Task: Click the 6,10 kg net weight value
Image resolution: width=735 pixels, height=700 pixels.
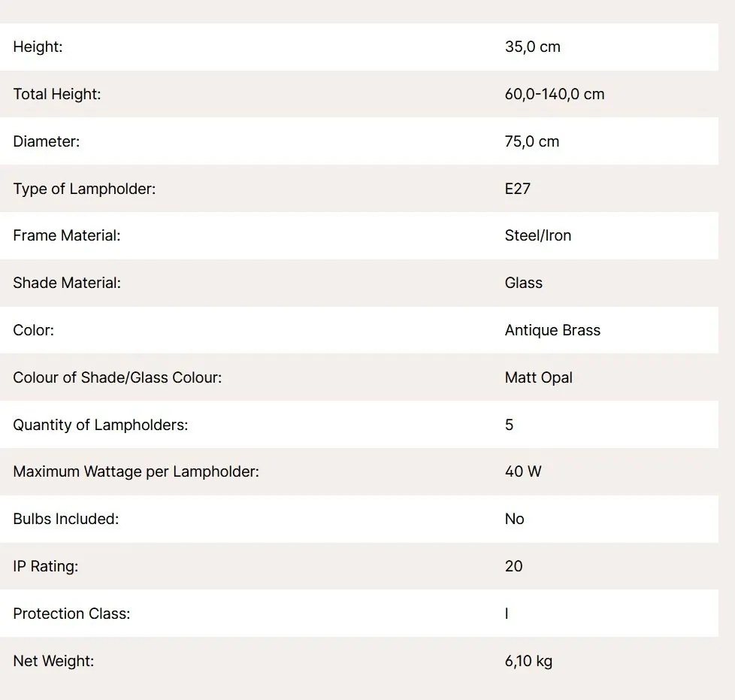Action: point(529,661)
